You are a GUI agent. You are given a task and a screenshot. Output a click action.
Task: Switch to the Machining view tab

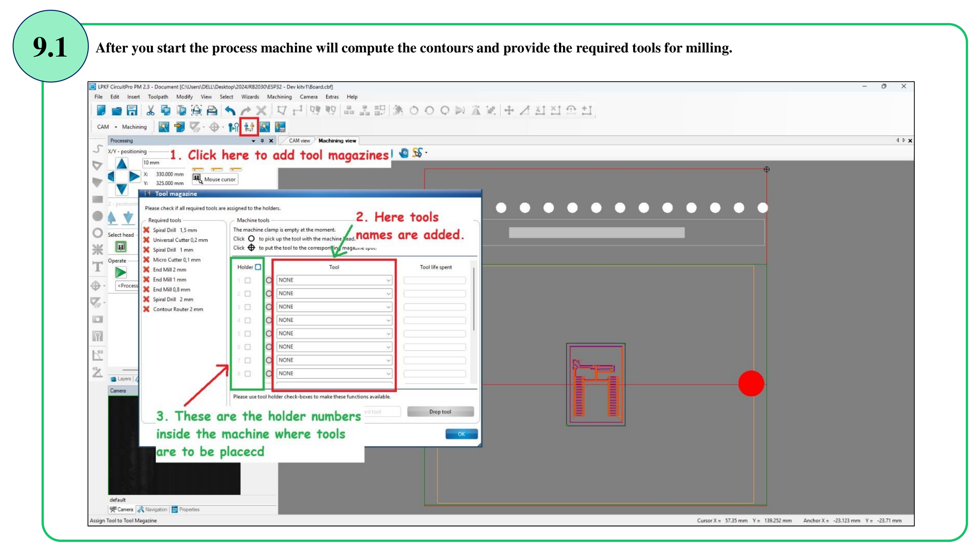pyautogui.click(x=337, y=141)
